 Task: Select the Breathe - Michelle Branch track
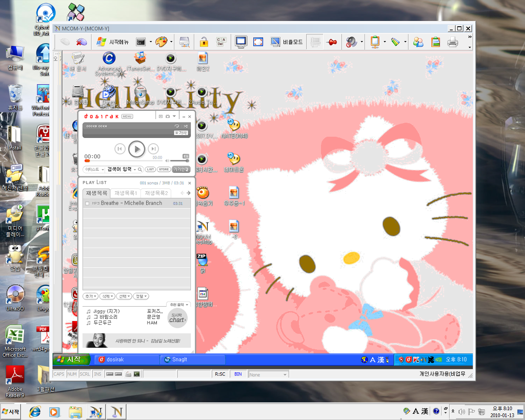(x=136, y=203)
